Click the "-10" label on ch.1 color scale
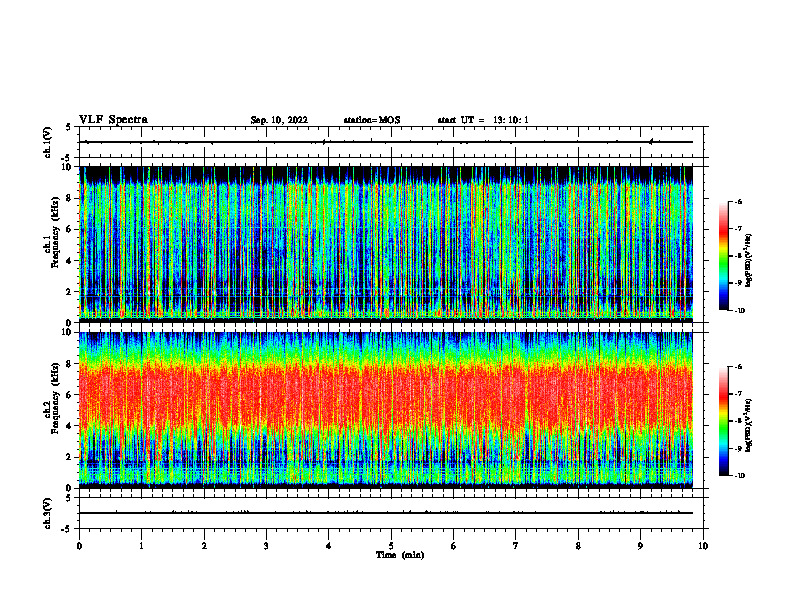Screen dimensions: 792x612 [x=739, y=311]
